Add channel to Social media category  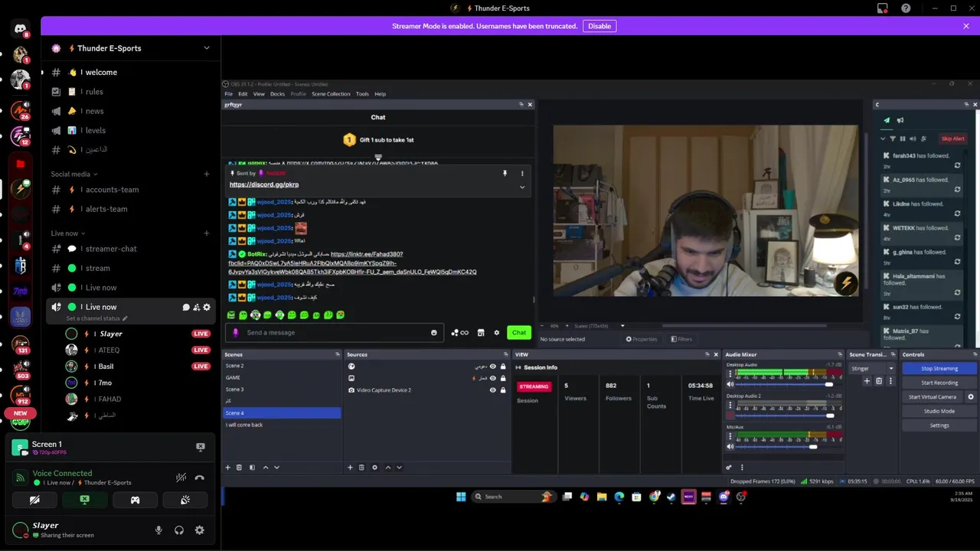207,174
